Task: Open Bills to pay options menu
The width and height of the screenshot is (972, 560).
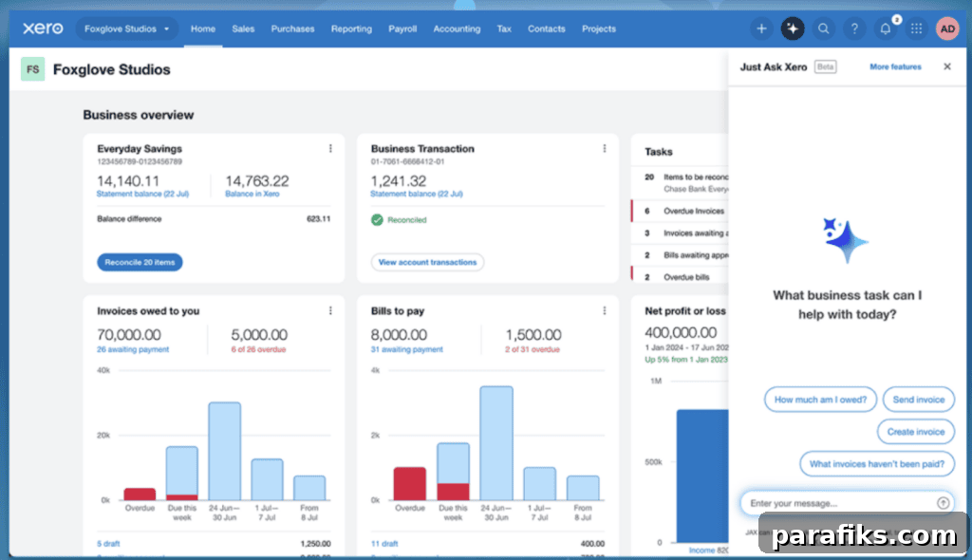Action: point(605,310)
